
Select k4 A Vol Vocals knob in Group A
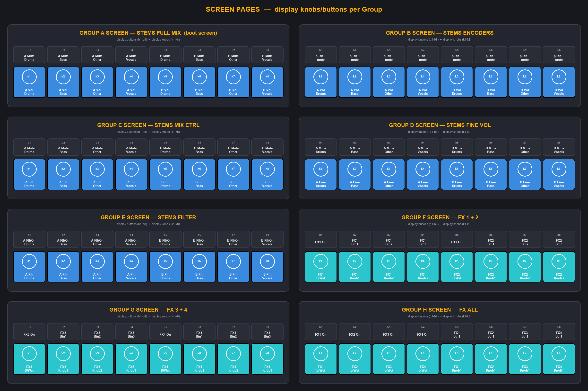pos(131,82)
